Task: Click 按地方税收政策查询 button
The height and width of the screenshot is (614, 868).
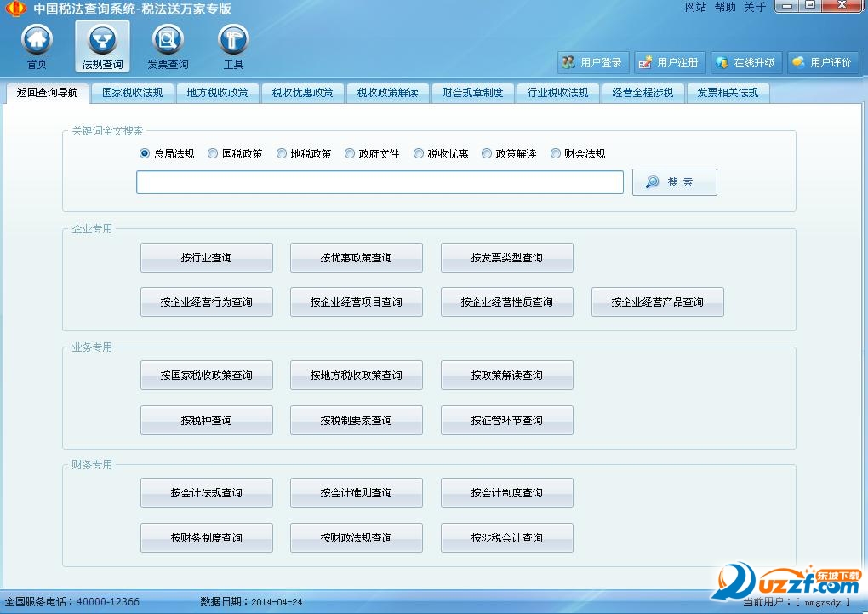Action: pyautogui.click(x=357, y=376)
